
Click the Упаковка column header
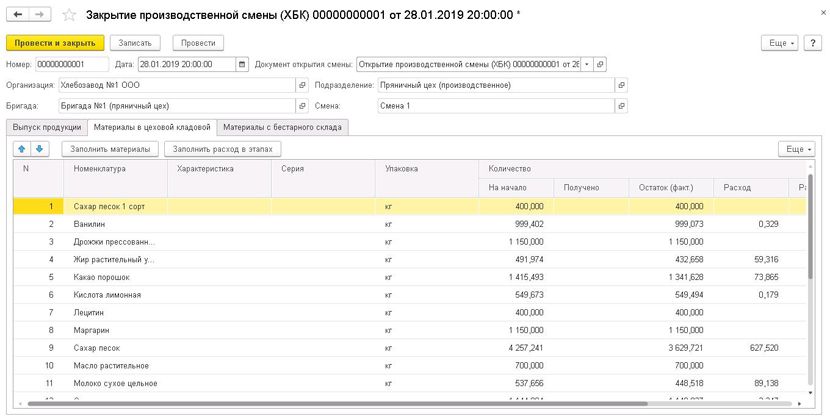click(x=427, y=178)
